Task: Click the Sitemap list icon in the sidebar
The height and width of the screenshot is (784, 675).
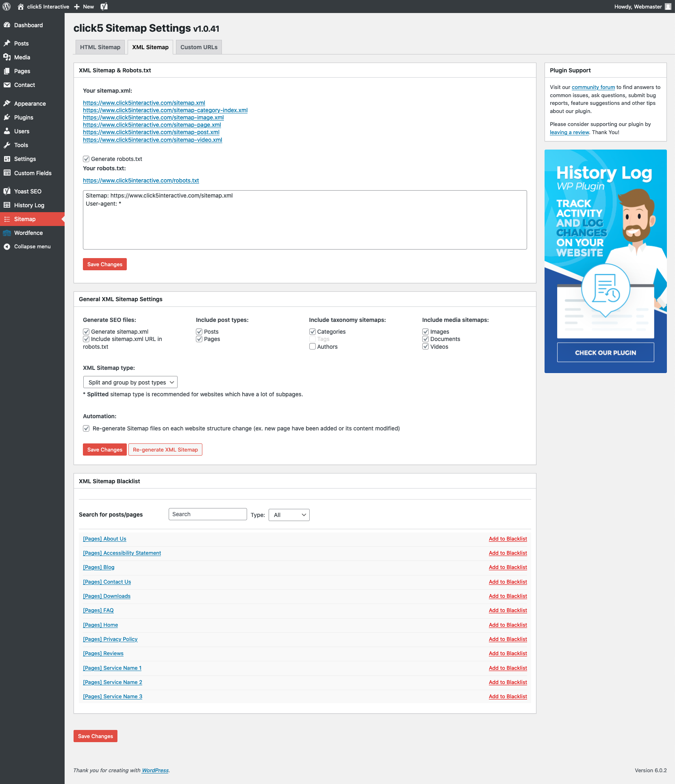Action: 7,219
